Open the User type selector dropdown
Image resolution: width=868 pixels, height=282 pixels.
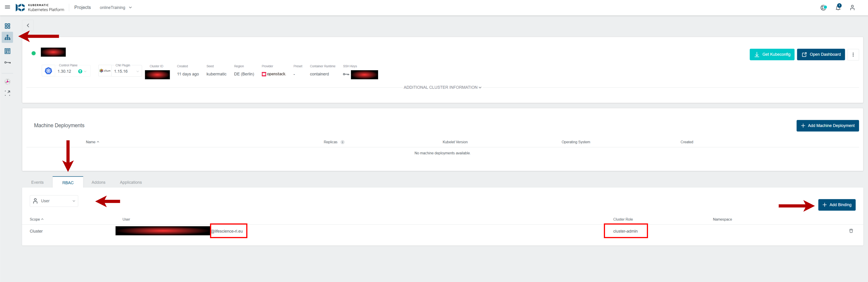pyautogui.click(x=54, y=201)
